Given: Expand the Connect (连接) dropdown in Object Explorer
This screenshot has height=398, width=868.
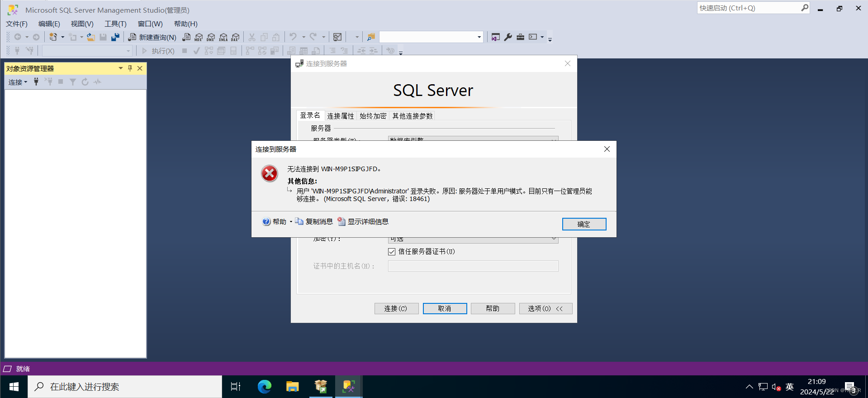Looking at the screenshot, I should click(x=18, y=82).
